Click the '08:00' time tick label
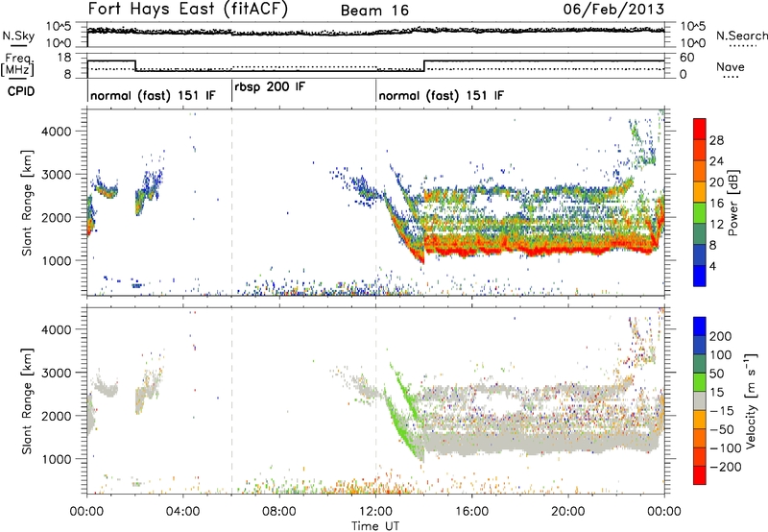This screenshot has width=768, height=532. click(x=279, y=512)
